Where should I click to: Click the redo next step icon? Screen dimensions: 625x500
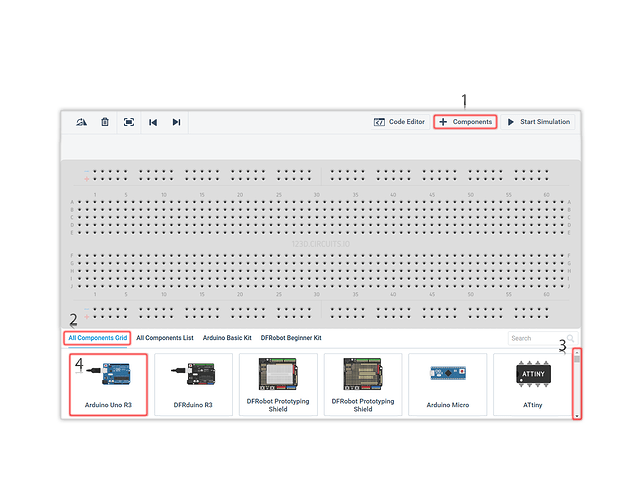coord(176,122)
